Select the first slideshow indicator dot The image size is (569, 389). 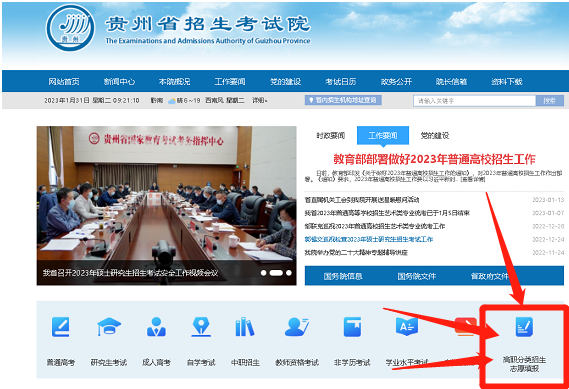coord(264,273)
